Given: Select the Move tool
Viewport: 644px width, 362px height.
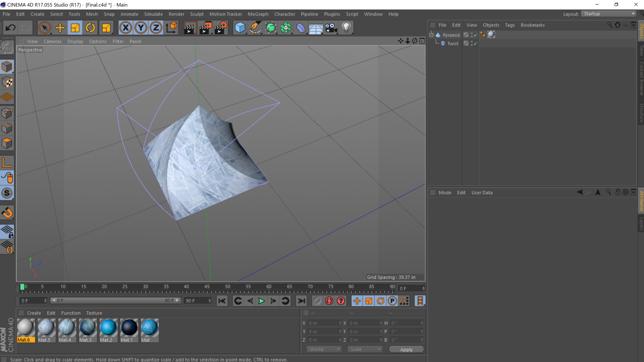Looking at the screenshot, I should (x=60, y=28).
